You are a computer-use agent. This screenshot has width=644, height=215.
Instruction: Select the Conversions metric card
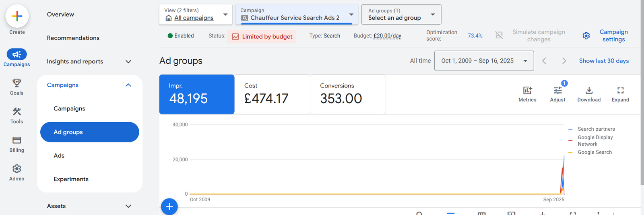pos(348,94)
